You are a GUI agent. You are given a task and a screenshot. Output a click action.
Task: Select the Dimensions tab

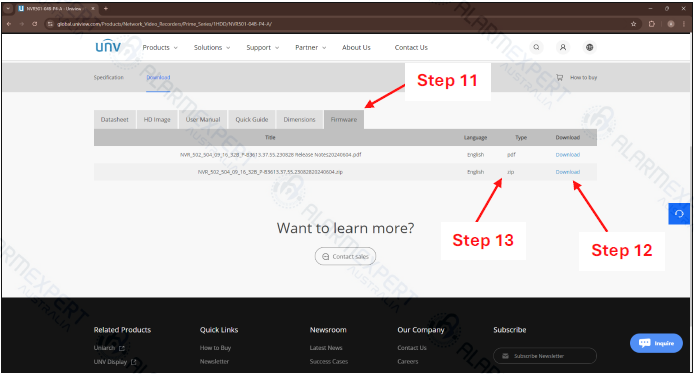pos(300,120)
